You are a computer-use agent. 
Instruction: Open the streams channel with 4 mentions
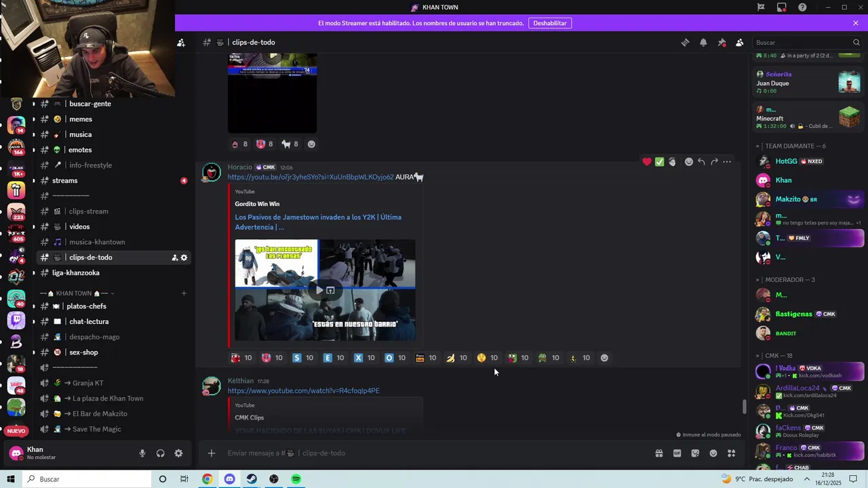click(114, 180)
